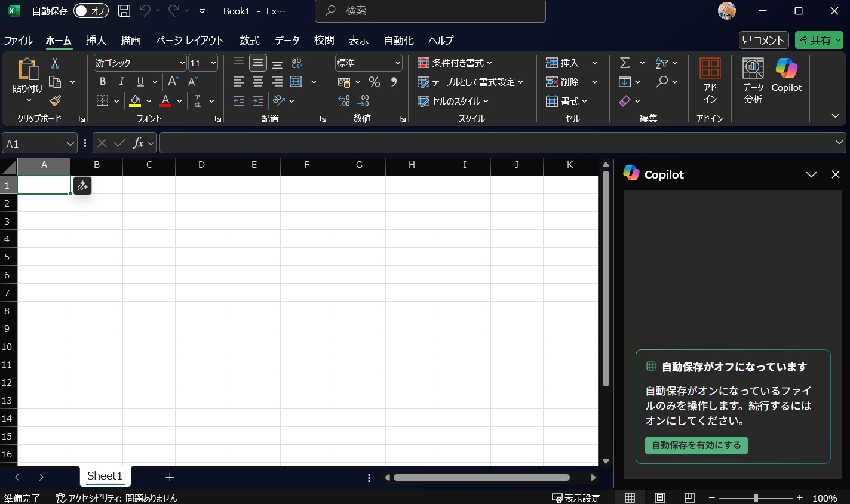
Task: Click the fill color yellow swatch
Action: 135,100
